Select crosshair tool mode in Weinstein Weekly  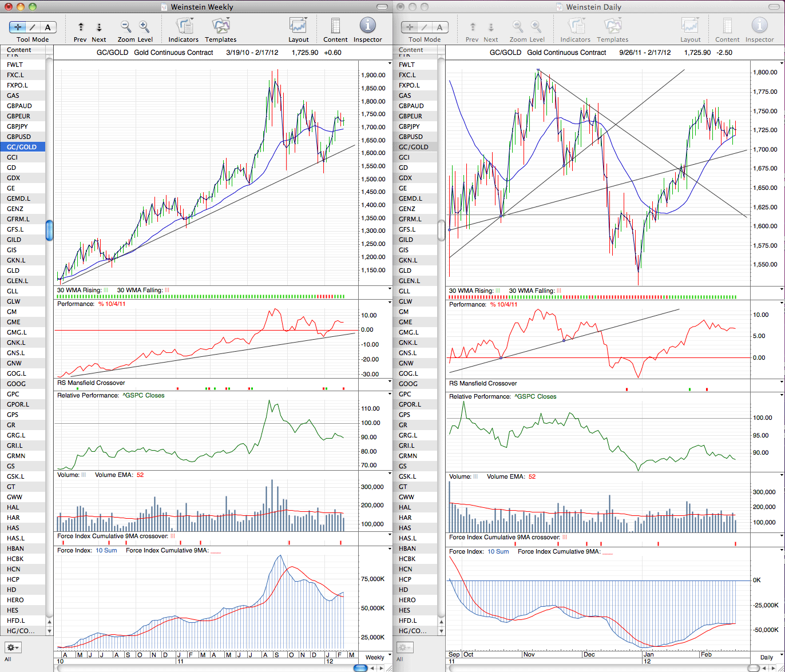point(18,27)
